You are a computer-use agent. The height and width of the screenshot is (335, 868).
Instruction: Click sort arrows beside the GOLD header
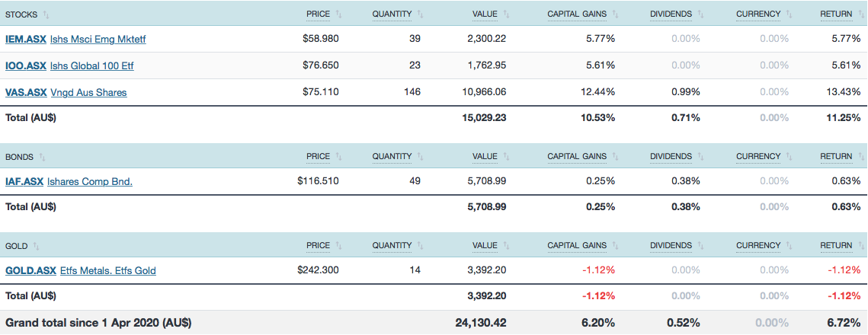coord(37,246)
